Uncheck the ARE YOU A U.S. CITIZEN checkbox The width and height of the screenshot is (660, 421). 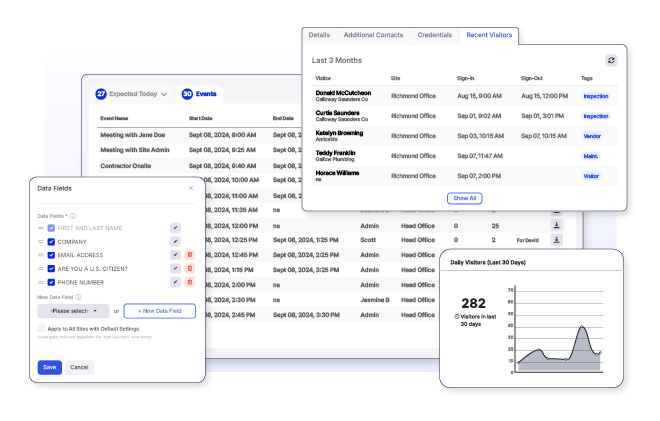(51, 268)
